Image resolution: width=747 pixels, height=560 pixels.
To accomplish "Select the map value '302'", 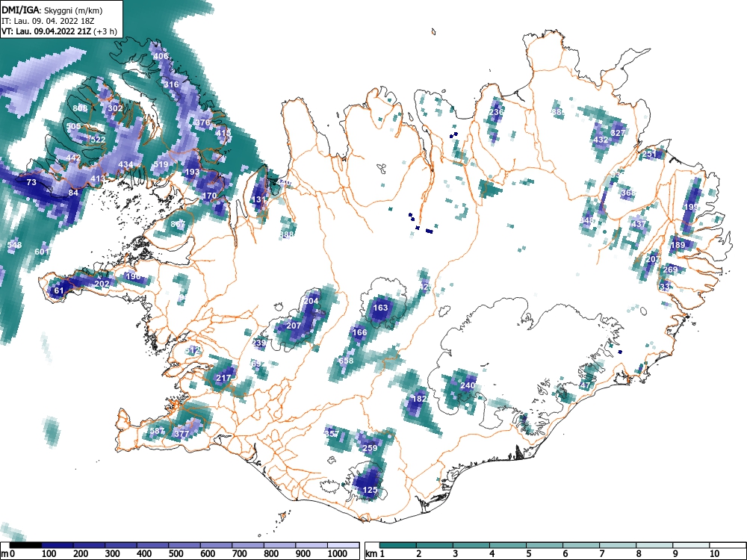I will 115,108.
